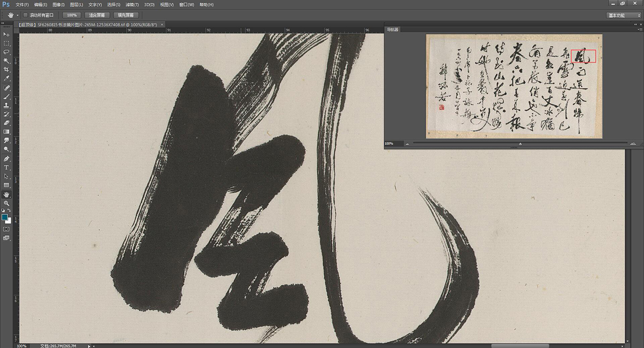This screenshot has width=644, height=348.
Task: Click the navigator zoom in icon
Action: tap(633, 144)
